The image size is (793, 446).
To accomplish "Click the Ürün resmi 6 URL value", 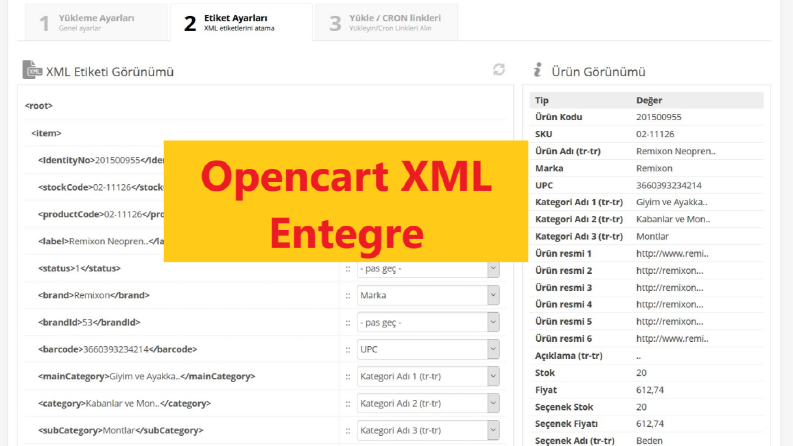I will click(672, 339).
